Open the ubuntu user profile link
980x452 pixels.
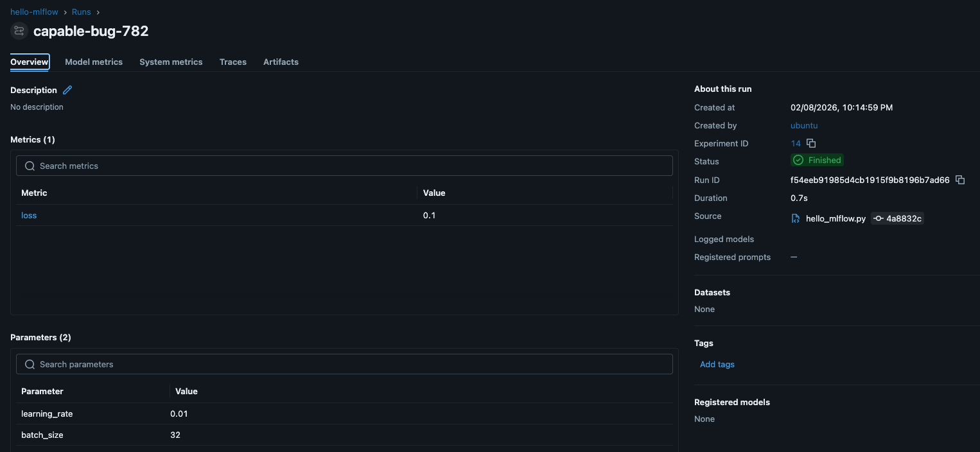803,125
